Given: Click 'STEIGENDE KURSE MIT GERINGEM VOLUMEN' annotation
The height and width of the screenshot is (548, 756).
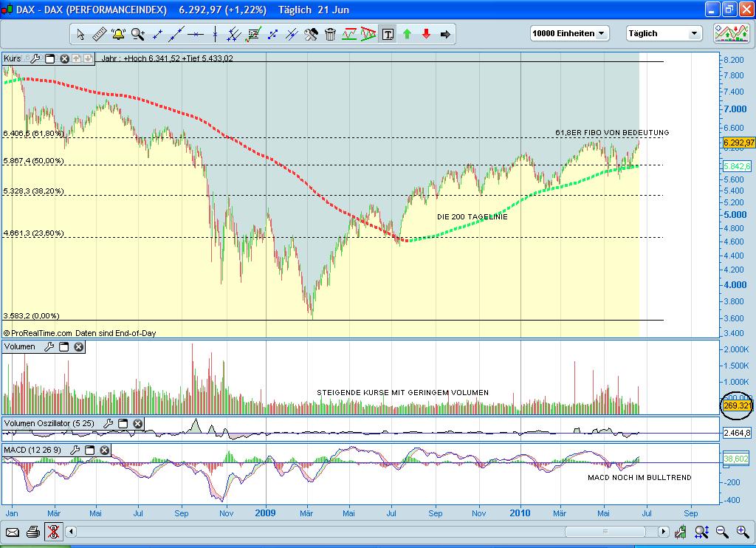Looking at the screenshot, I should 402,393.
